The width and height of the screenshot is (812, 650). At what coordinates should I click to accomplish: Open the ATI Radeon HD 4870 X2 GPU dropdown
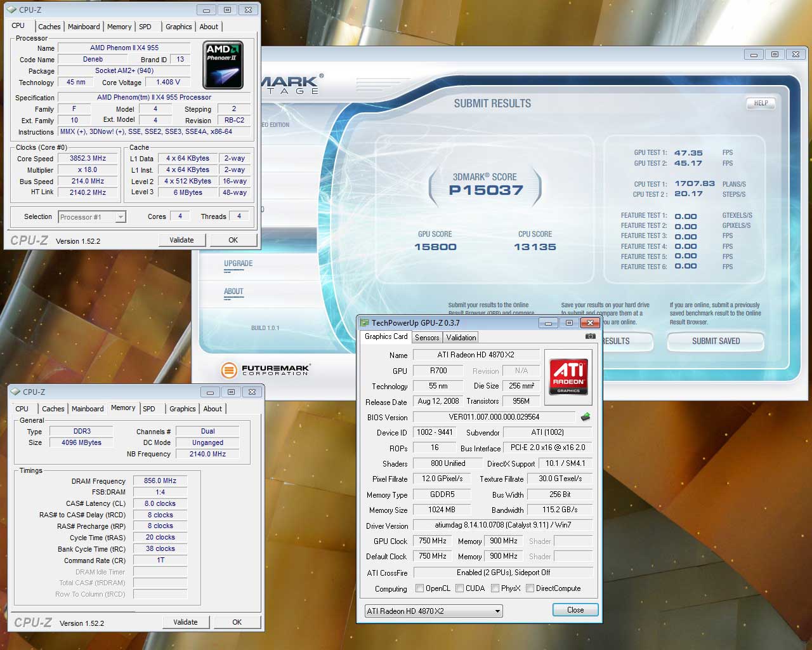pos(433,611)
